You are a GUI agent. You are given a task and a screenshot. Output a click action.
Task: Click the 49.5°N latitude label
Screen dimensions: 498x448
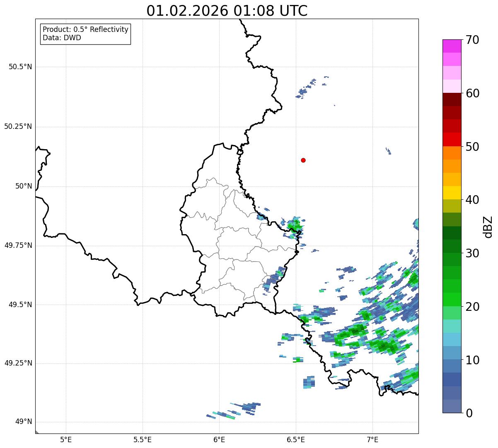pyautogui.click(x=20, y=305)
